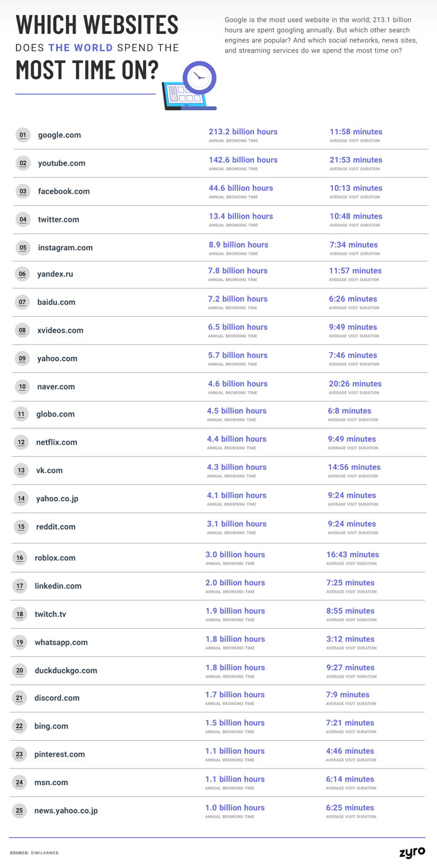Click the rank 10 badge for naver.com
Image resolution: width=437 pixels, height=868 pixels.
pos(22,386)
